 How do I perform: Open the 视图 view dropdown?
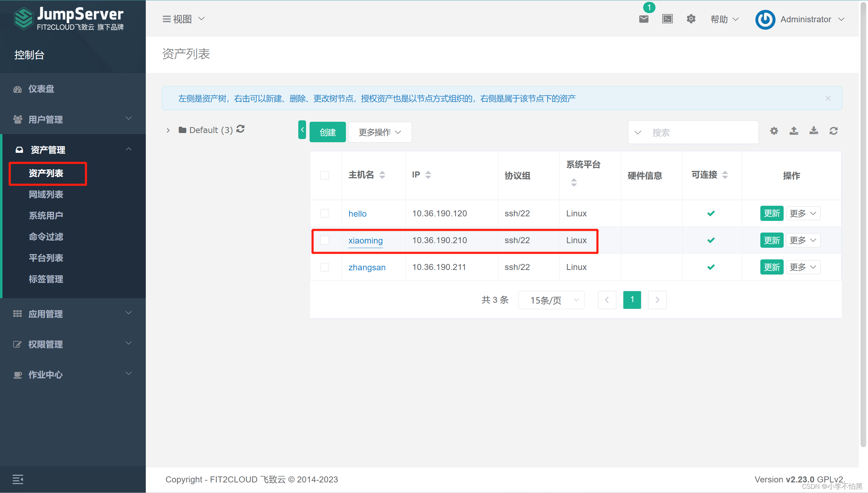click(x=184, y=19)
